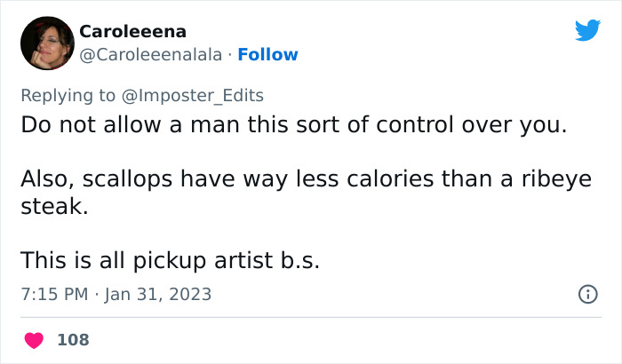Image resolution: width=622 pixels, height=364 pixels.
Task: Open the @Caroleeenalala handle link
Action: [x=149, y=55]
